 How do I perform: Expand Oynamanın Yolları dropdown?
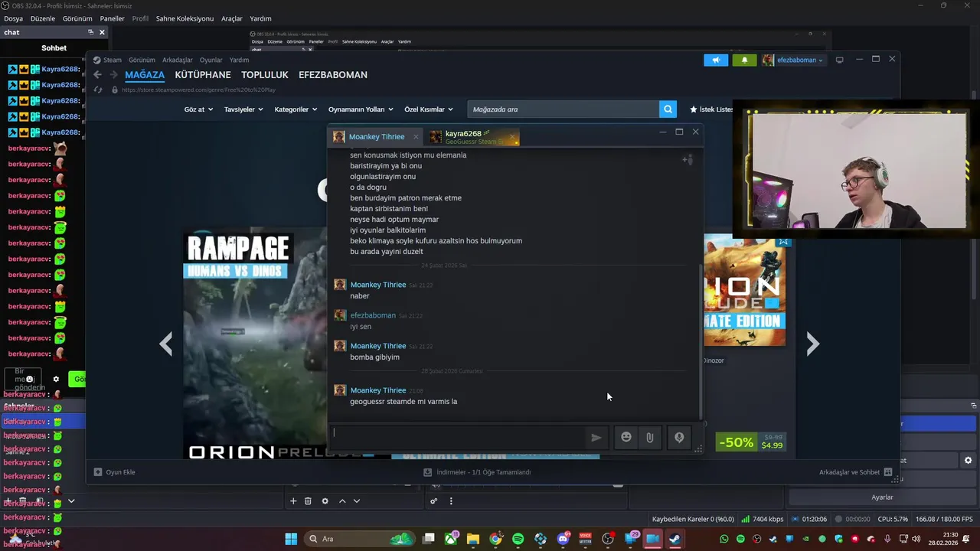coord(361,109)
